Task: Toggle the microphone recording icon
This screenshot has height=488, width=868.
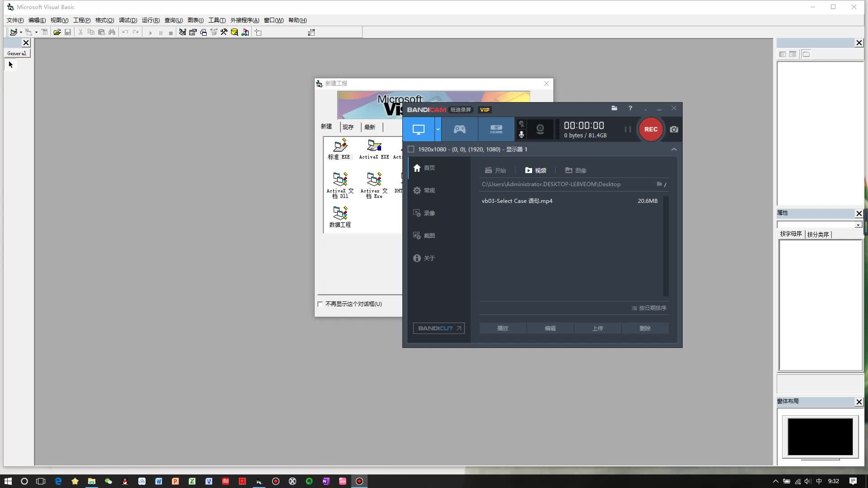Action: point(521,135)
